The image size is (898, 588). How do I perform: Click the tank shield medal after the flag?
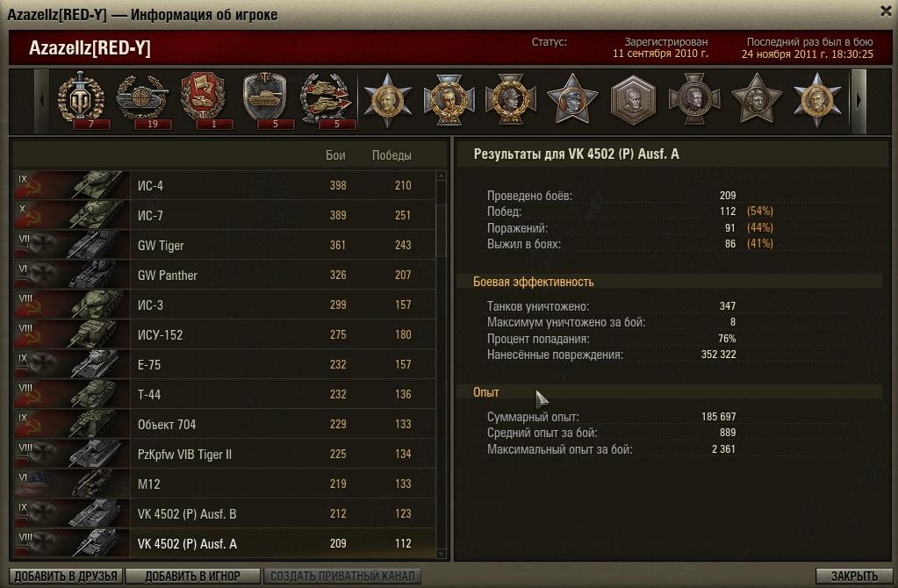[265, 100]
